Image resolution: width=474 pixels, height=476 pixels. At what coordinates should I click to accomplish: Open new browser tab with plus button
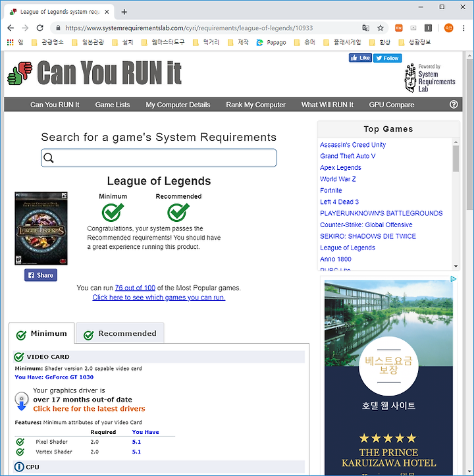coord(124,12)
